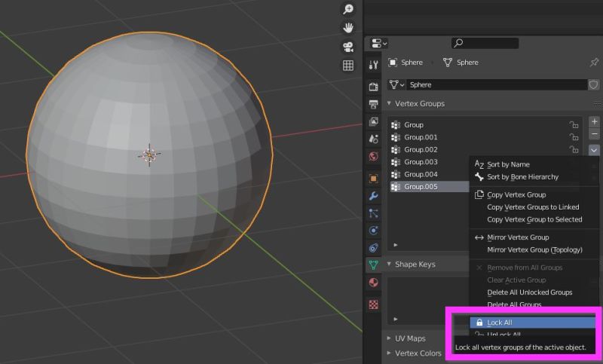Toggle the pin ID icon
This screenshot has height=364, width=603.
[594, 62]
